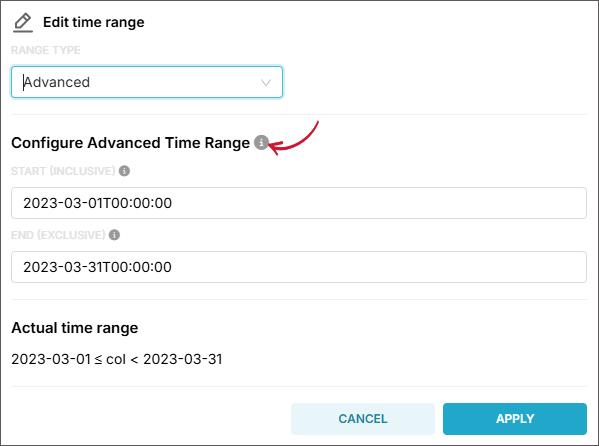This screenshot has height=446, width=599.
Task: Click the chevron arrow in range type selector
Action: click(266, 83)
